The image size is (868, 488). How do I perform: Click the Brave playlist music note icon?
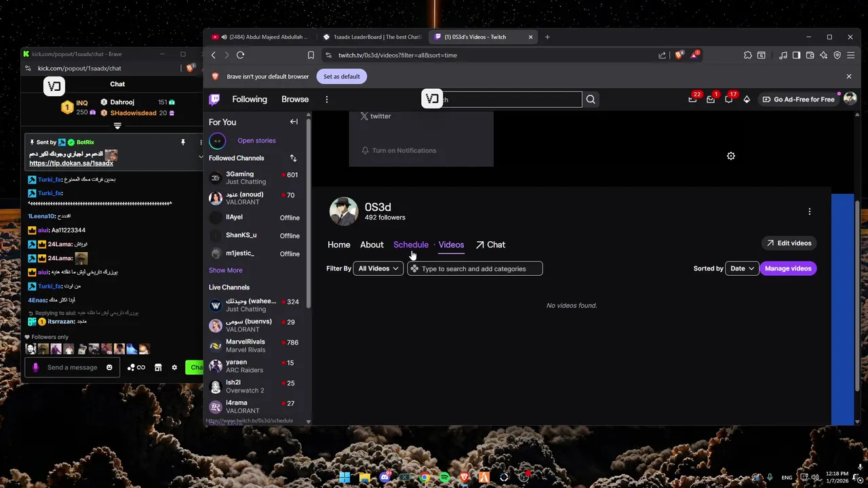783,55
